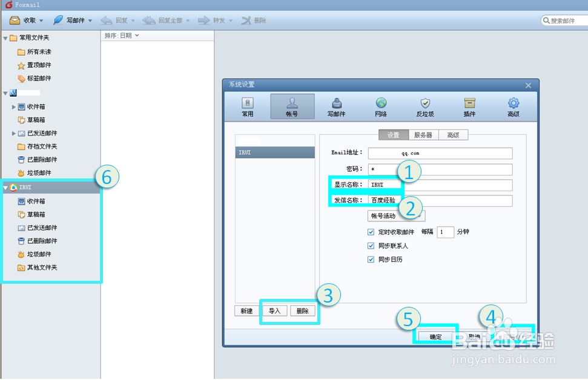The width and height of the screenshot is (588, 380).
Task: Switch to the 设置 tab
Action: pos(394,135)
